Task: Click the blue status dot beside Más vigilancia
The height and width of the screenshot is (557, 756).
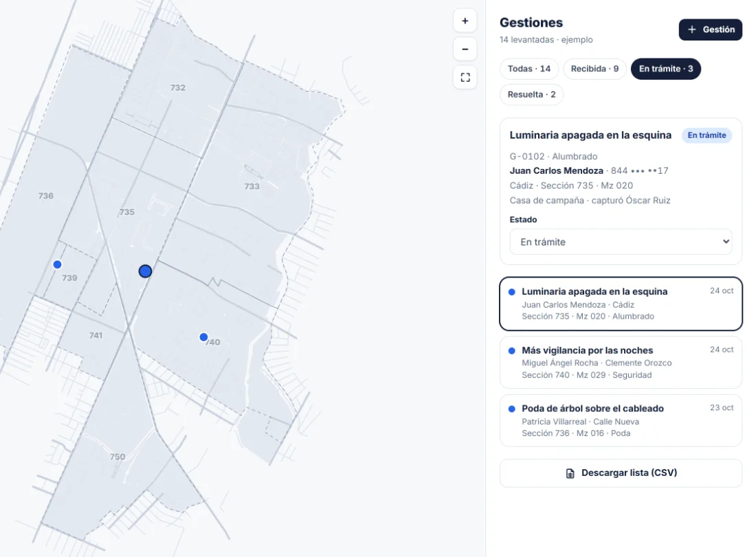Action: point(511,351)
